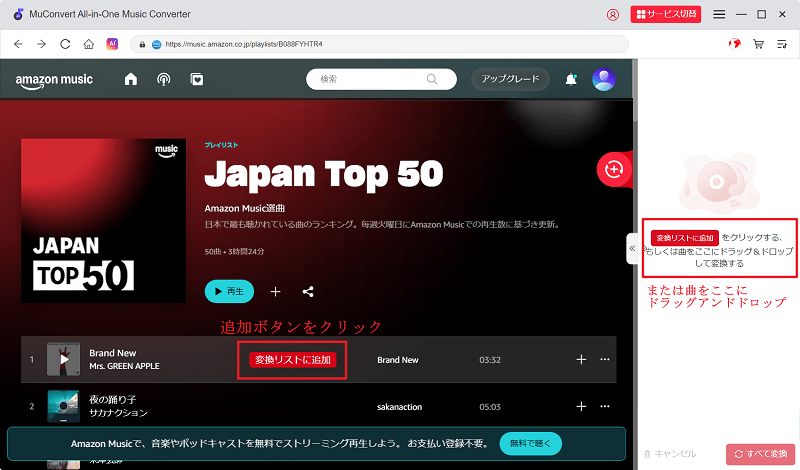The height and width of the screenshot is (470, 800).
Task: Open the sakanaction album link
Action: 399,407
